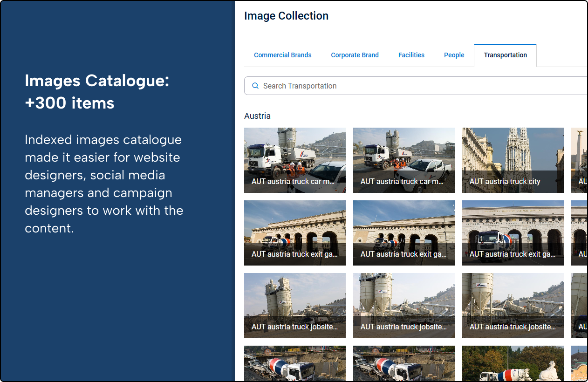Select the Facilities tab
The height and width of the screenshot is (382, 588).
(x=411, y=55)
